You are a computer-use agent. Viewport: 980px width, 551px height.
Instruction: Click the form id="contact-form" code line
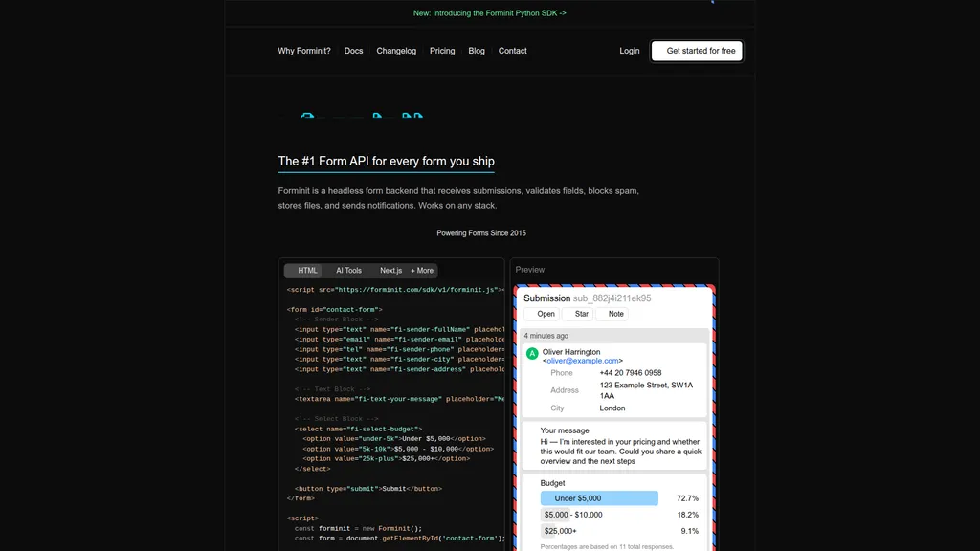coord(334,309)
